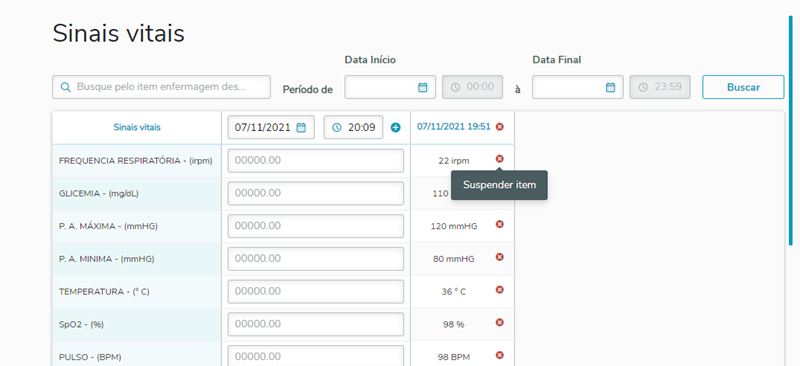Click the 98 BPM value

(454, 357)
